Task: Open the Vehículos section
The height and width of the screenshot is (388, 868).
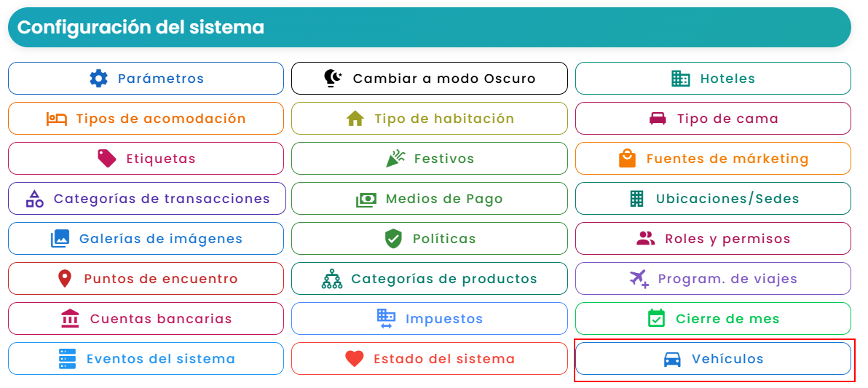Action: point(713,359)
